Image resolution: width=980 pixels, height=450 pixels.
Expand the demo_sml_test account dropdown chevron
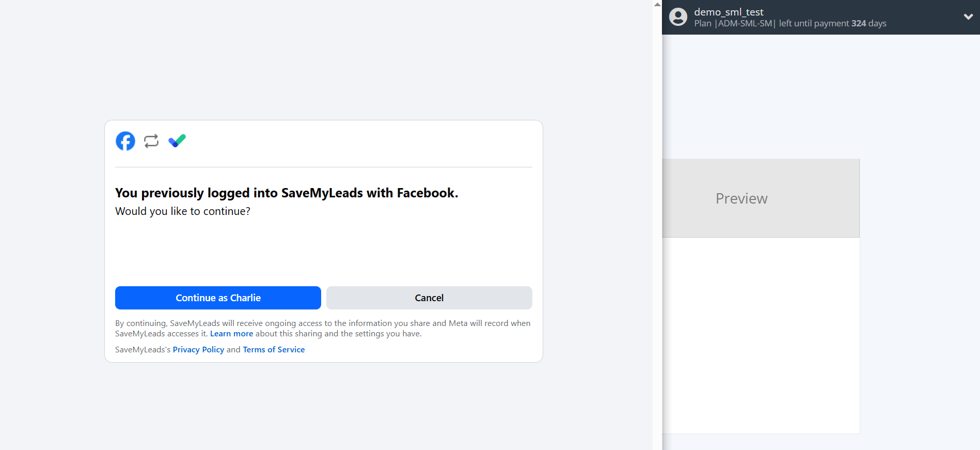[x=968, y=17]
